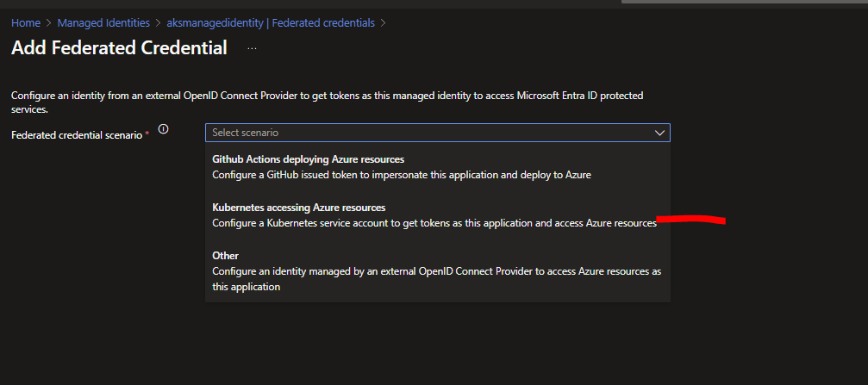Image resolution: width=868 pixels, height=385 pixels.
Task: Select the Other scenario option
Action: (437, 271)
